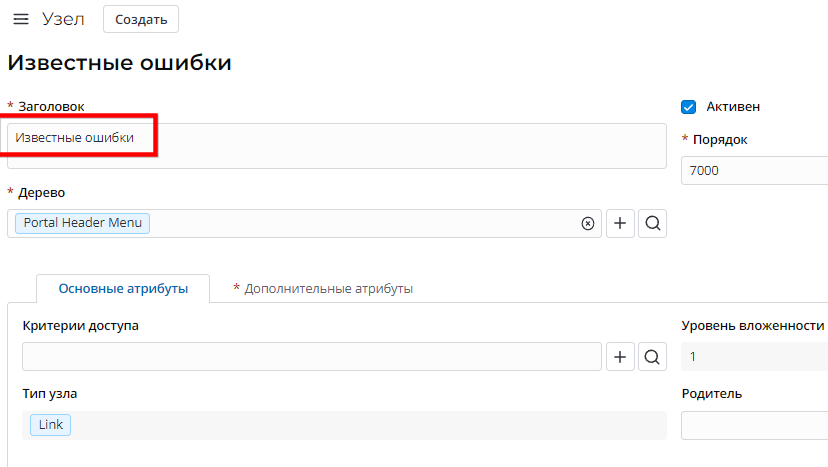Click the Критерии доступа input field

click(x=312, y=357)
